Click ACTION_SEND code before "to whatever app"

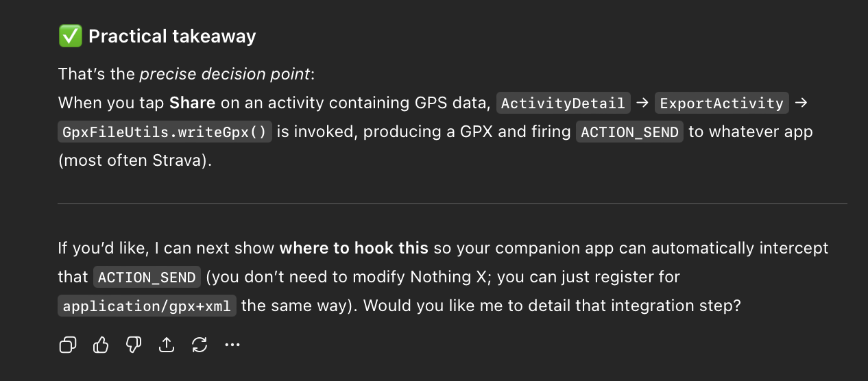pyautogui.click(x=629, y=132)
